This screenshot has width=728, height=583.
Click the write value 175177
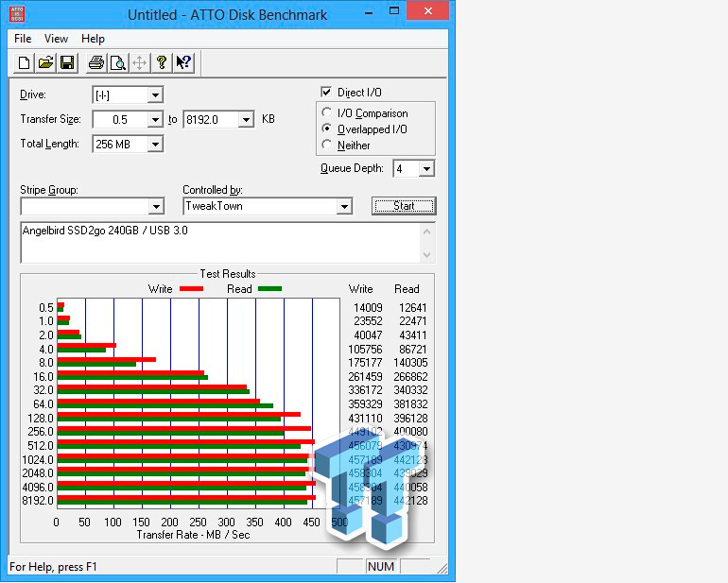click(x=365, y=363)
